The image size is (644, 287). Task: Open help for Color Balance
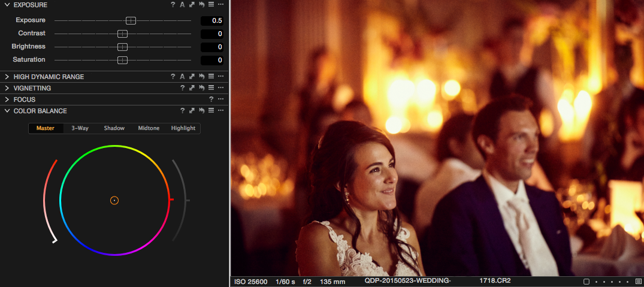183,111
